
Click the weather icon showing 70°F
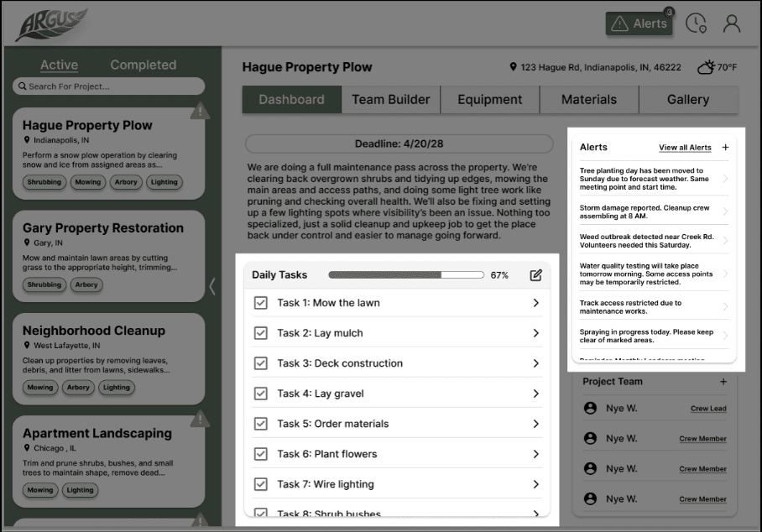tap(707, 67)
